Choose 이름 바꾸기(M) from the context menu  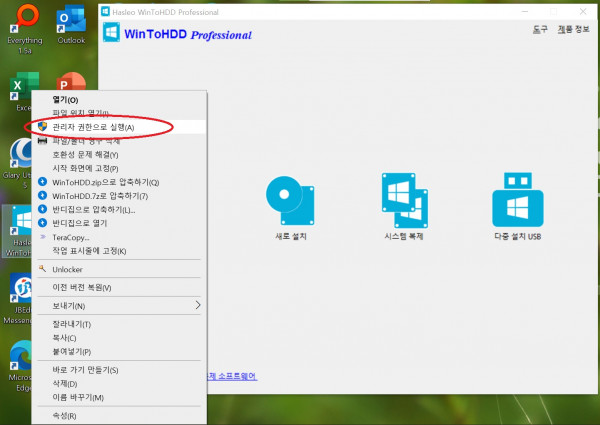click(120, 397)
